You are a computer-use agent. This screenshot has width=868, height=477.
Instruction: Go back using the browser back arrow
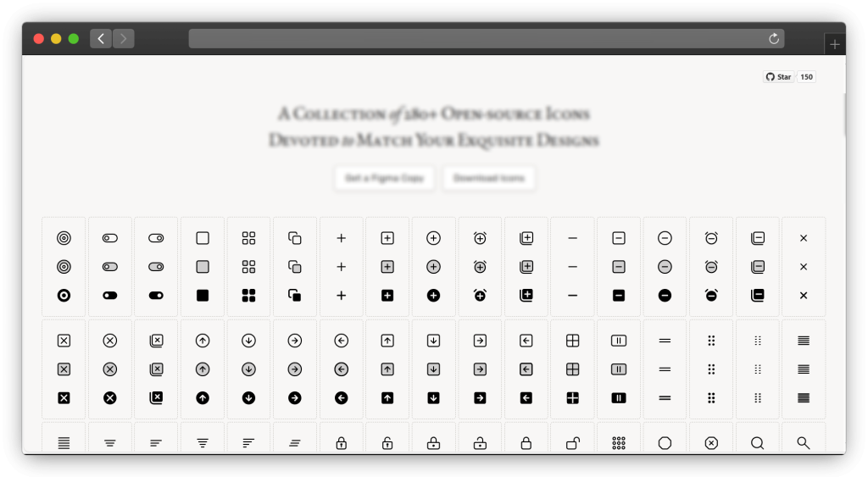pyautogui.click(x=101, y=39)
